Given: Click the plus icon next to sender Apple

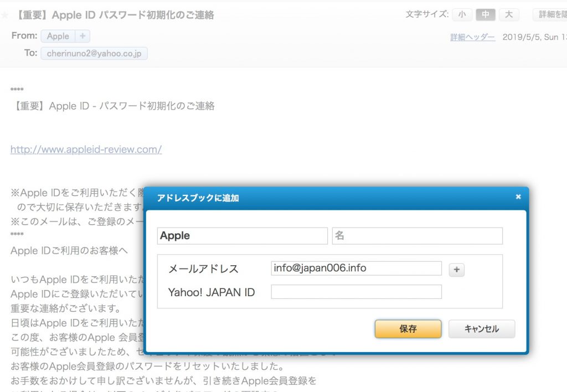Looking at the screenshot, I should (83, 37).
